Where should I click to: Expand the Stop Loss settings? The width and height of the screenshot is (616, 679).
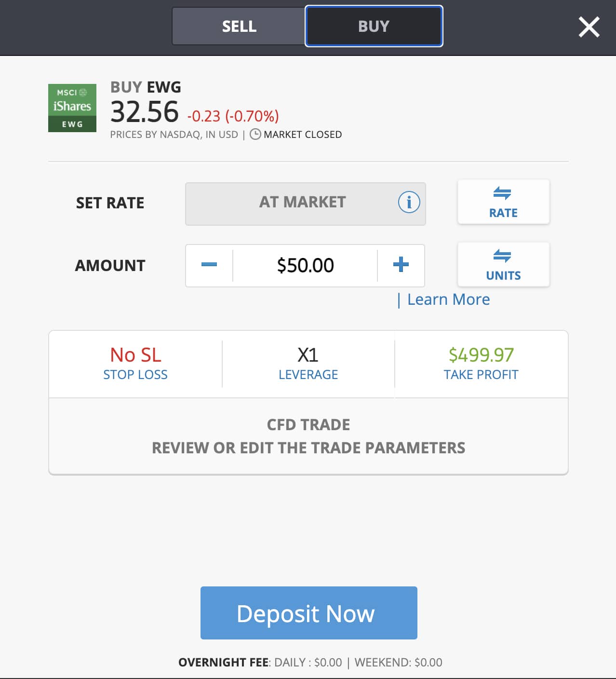[x=135, y=364]
